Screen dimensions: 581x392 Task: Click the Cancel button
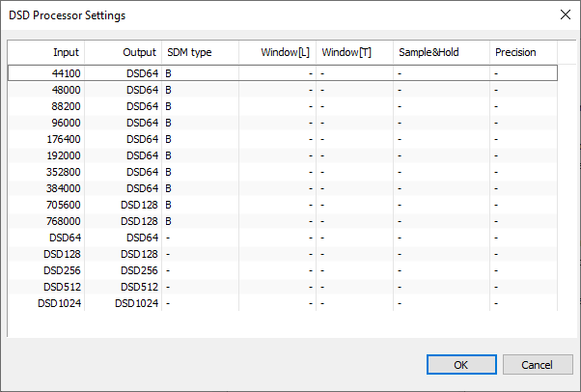click(x=538, y=365)
